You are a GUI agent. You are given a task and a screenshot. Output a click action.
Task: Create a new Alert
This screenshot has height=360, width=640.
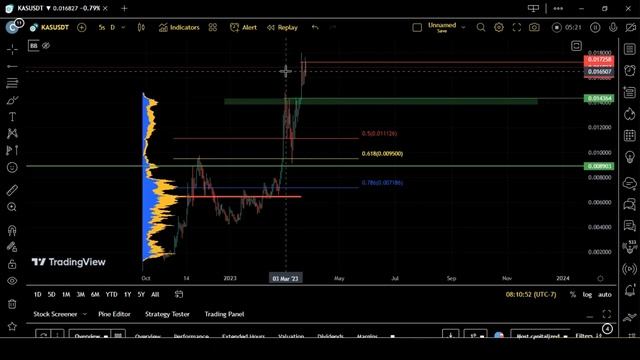[244, 27]
